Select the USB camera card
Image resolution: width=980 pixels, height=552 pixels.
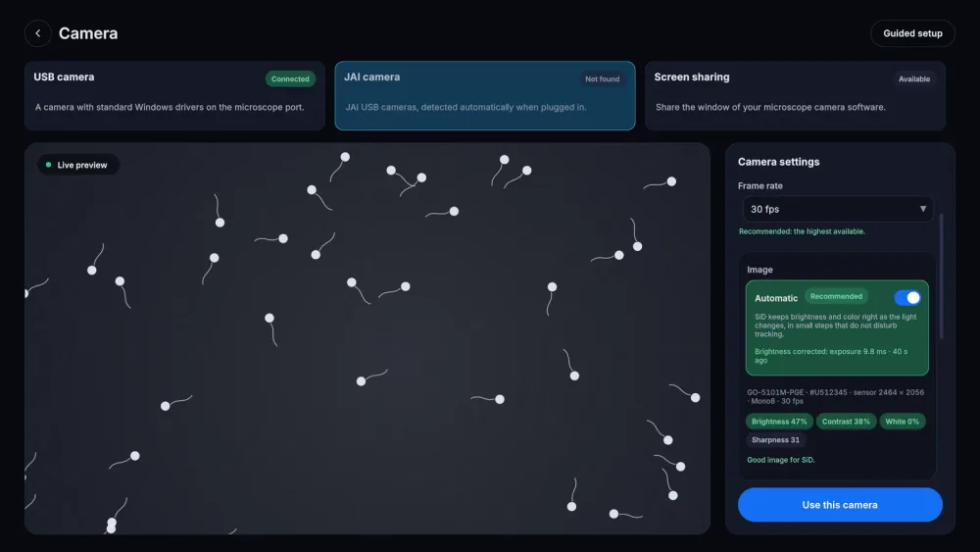point(174,96)
